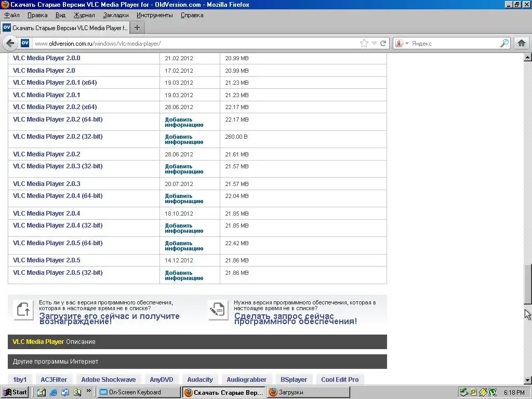This screenshot has height=399, width=532.
Task: Click the taskbar clock showing 6:18 PM
Action: click(514, 393)
